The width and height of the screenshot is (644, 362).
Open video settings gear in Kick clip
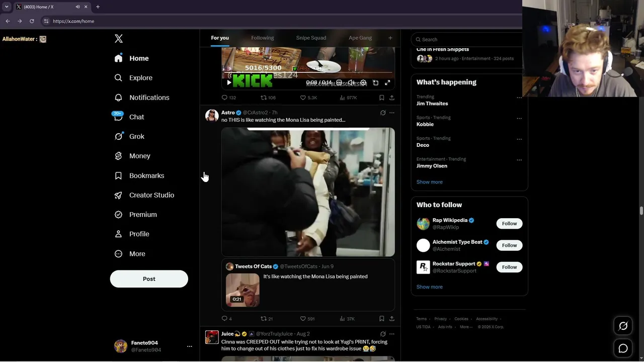tap(363, 83)
